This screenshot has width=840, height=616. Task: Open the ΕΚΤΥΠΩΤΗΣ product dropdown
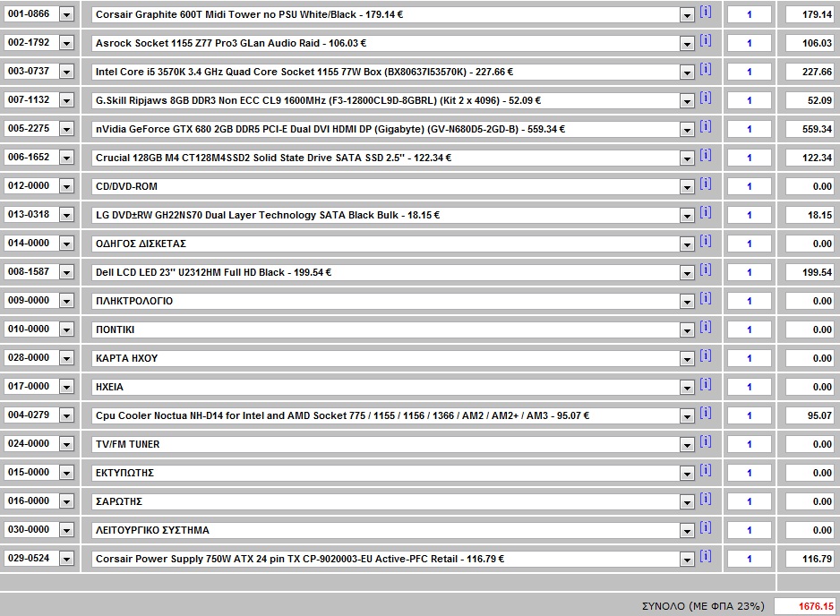[687, 474]
